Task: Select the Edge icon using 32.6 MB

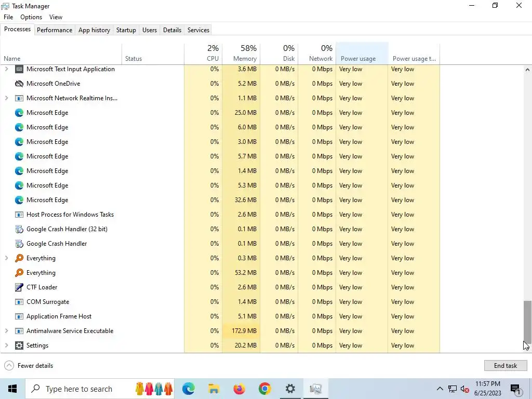Action: pyautogui.click(x=19, y=200)
